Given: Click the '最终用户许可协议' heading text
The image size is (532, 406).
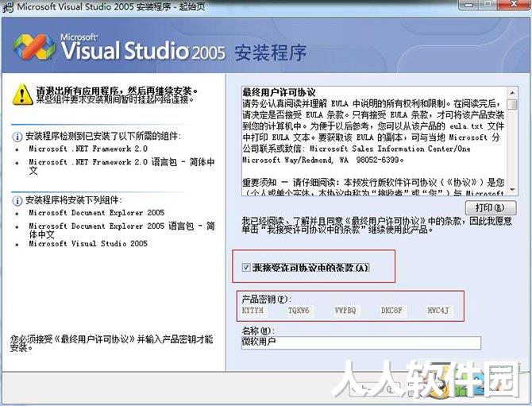Looking at the screenshot, I should pos(279,92).
